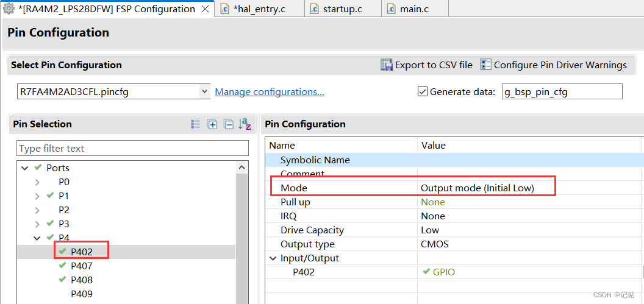Expand all nodes in Pin Selection

click(x=212, y=124)
